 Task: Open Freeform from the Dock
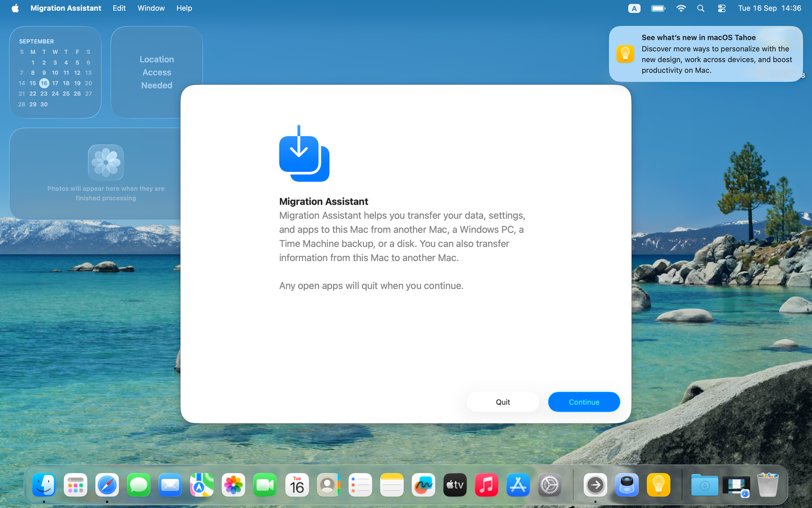[423, 485]
